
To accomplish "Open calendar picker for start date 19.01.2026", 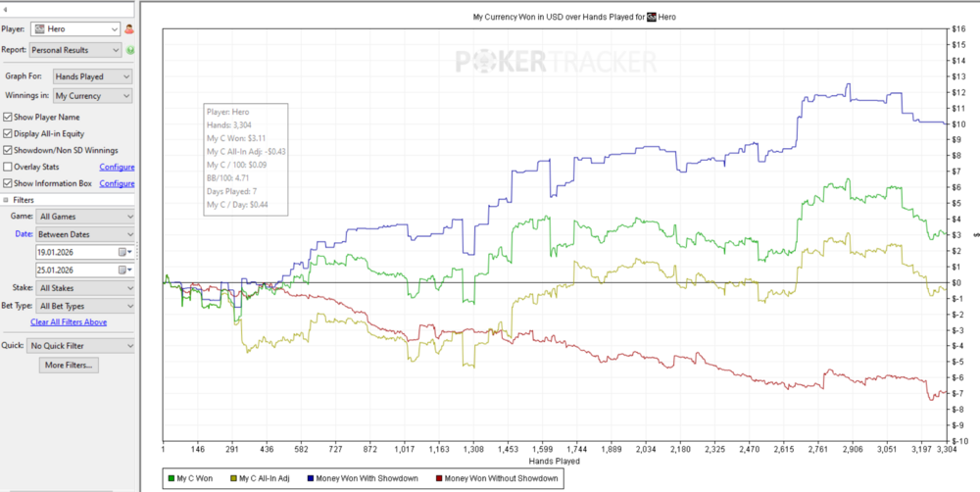I will click(x=123, y=252).
